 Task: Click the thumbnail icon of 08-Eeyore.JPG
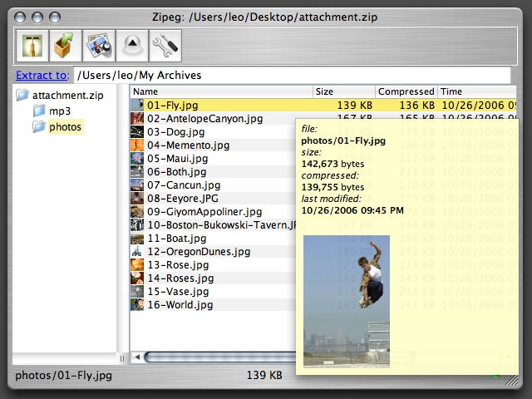point(137,198)
